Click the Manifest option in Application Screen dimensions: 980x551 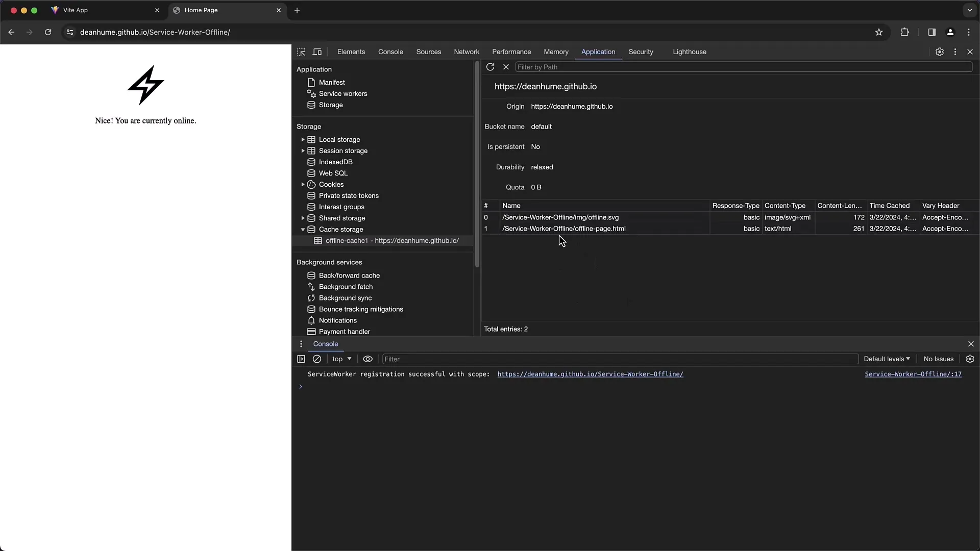point(332,82)
